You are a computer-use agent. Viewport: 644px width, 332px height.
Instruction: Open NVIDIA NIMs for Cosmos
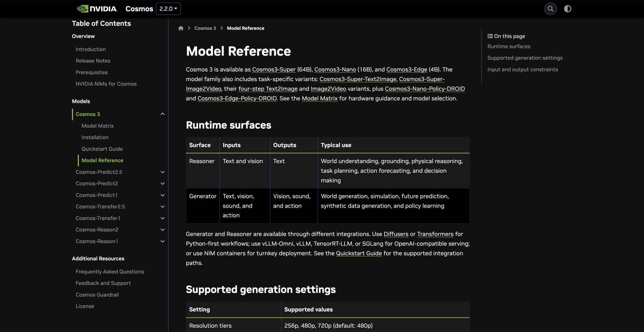coord(106,84)
